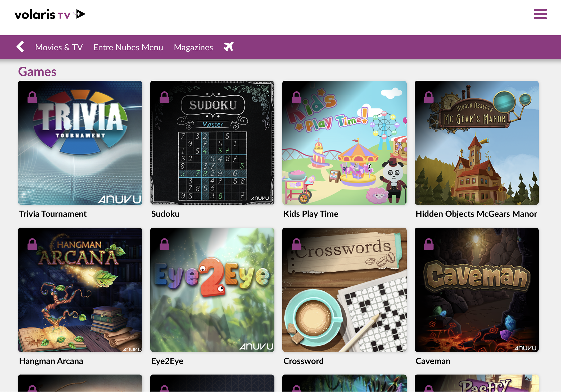This screenshot has width=561, height=392.
Task: Open the Trivia Tournament game thumbnail
Action: [x=80, y=143]
